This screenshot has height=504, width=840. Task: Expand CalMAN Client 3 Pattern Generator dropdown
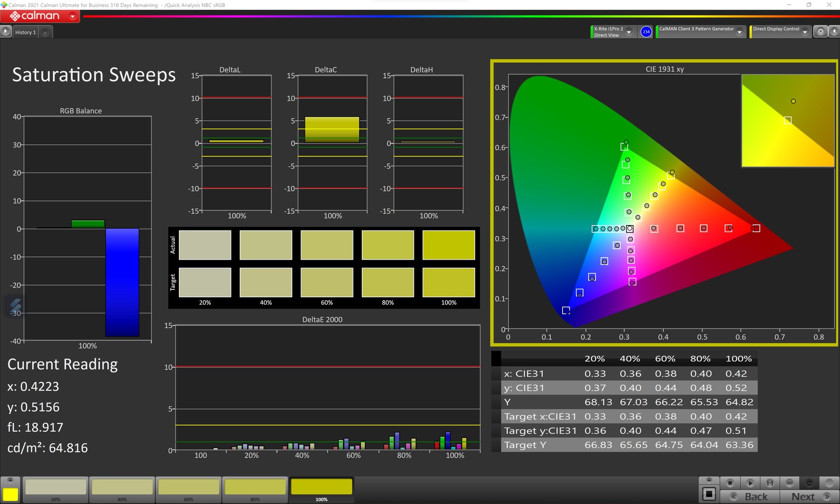coord(739,32)
